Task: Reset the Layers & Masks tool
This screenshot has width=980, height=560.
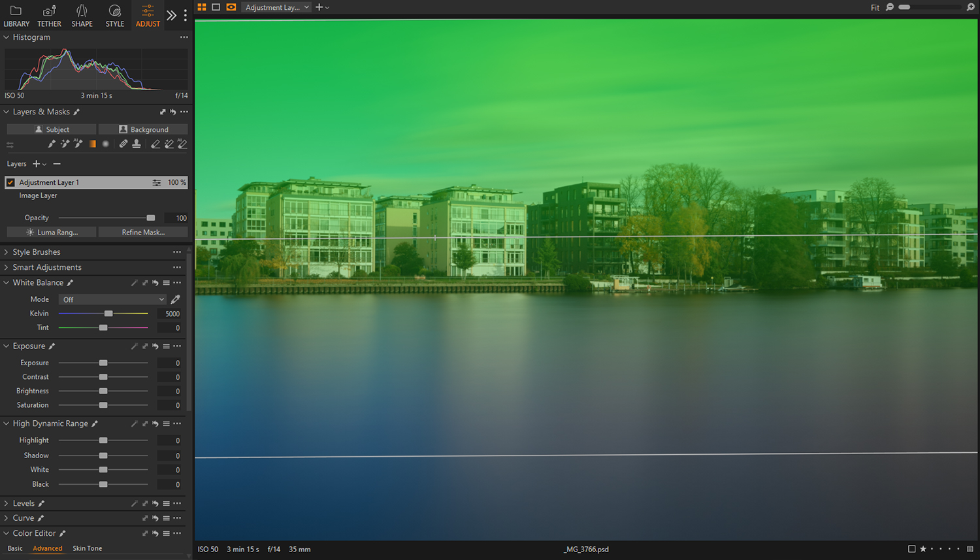Action: pyautogui.click(x=173, y=112)
